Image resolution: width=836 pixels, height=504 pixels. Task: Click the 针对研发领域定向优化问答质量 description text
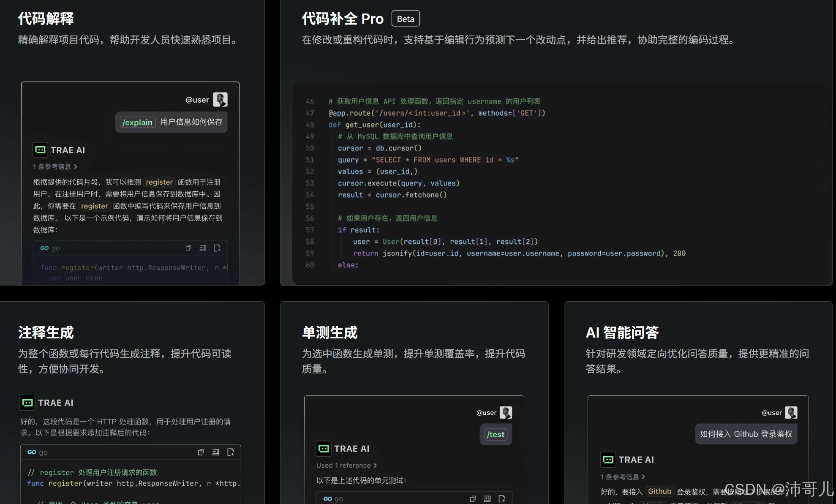click(697, 361)
